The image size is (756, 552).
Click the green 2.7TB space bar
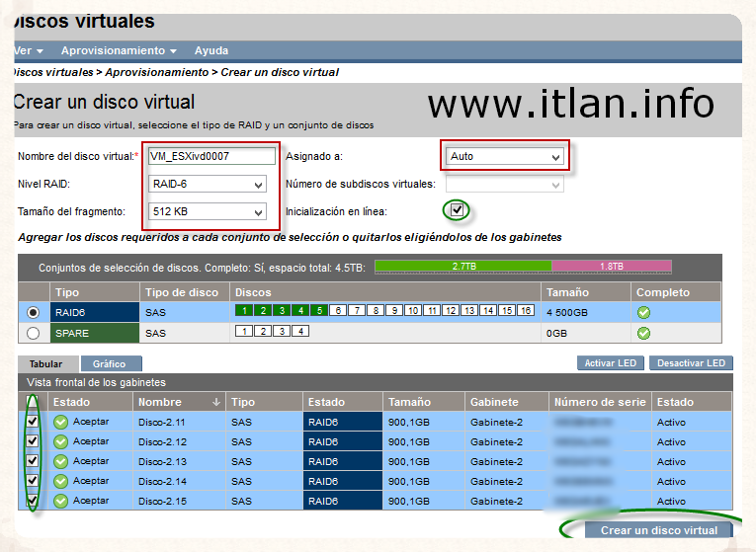coord(462,267)
